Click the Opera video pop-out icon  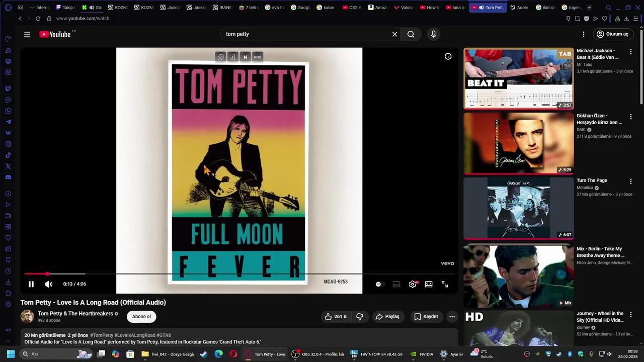tap(220, 57)
